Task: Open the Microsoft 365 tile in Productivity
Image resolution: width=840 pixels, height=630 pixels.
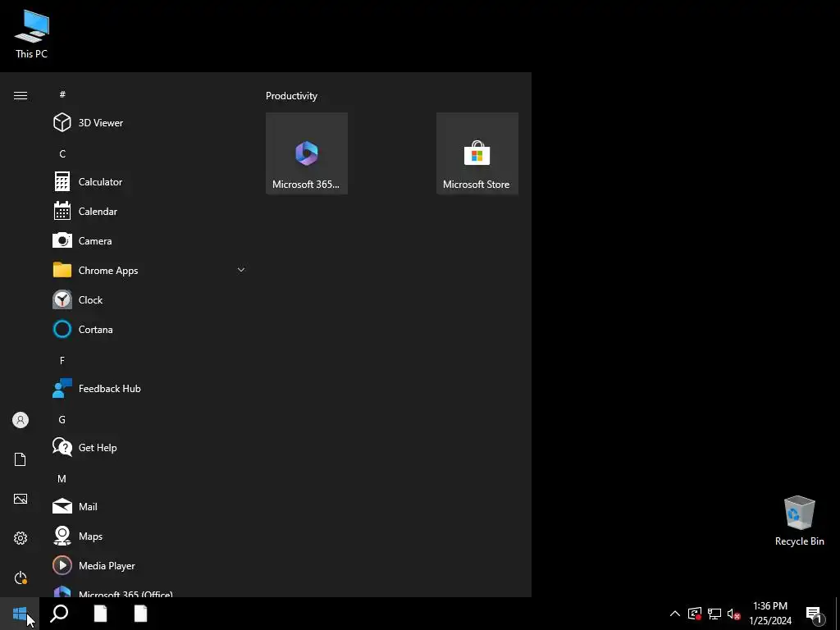Action: [307, 153]
